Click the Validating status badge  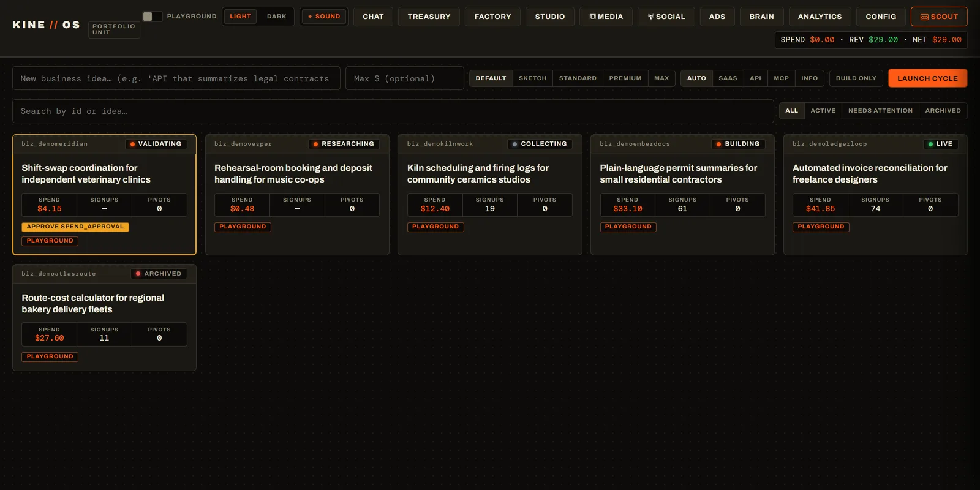click(156, 144)
